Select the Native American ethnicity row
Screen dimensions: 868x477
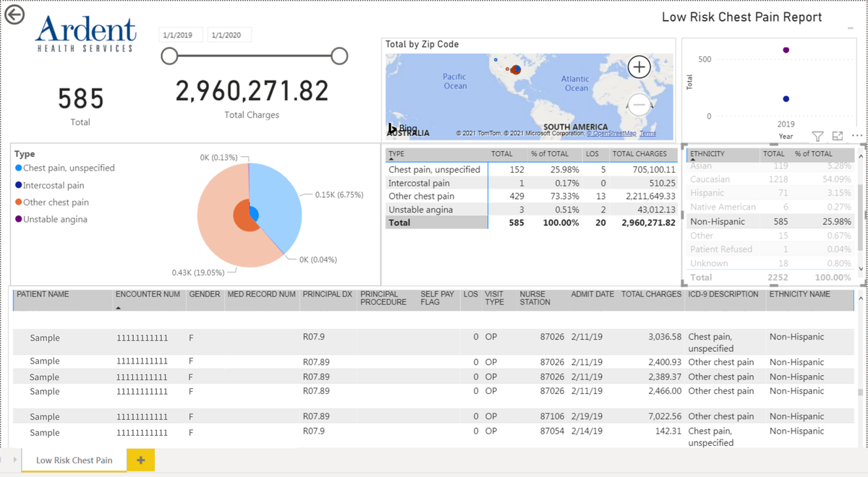click(770, 207)
